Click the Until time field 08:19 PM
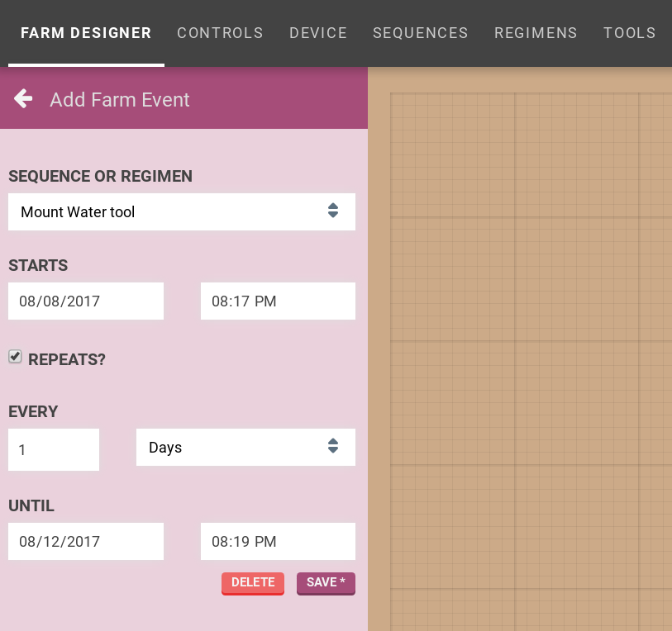672x631 pixels. 278,542
